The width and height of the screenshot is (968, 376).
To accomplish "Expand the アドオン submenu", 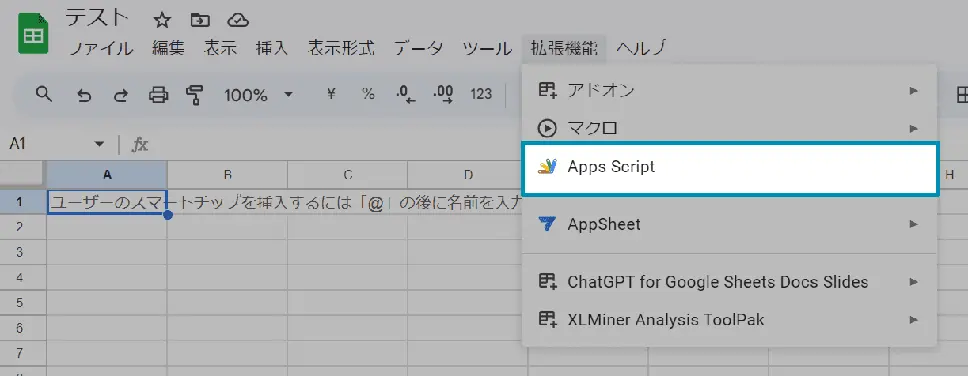I will [730, 91].
